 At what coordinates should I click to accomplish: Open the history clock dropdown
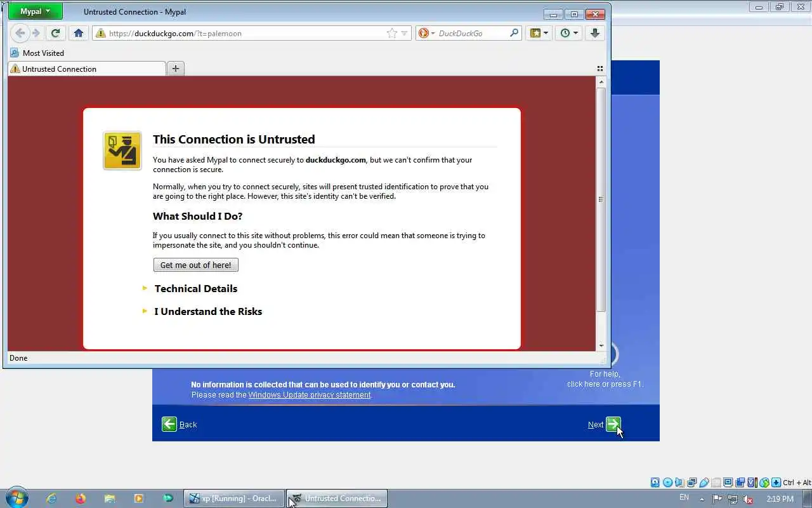point(569,33)
